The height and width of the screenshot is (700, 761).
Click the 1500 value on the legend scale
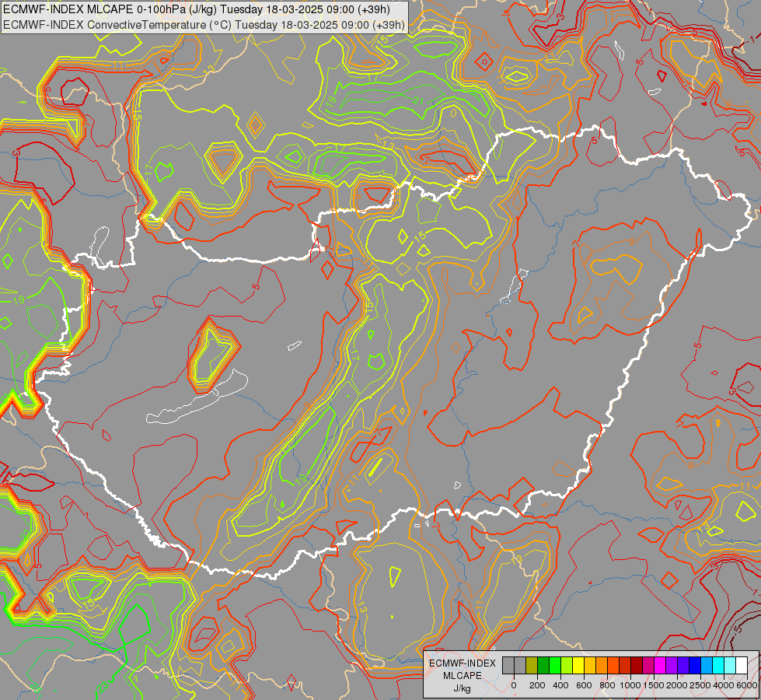pos(654,685)
